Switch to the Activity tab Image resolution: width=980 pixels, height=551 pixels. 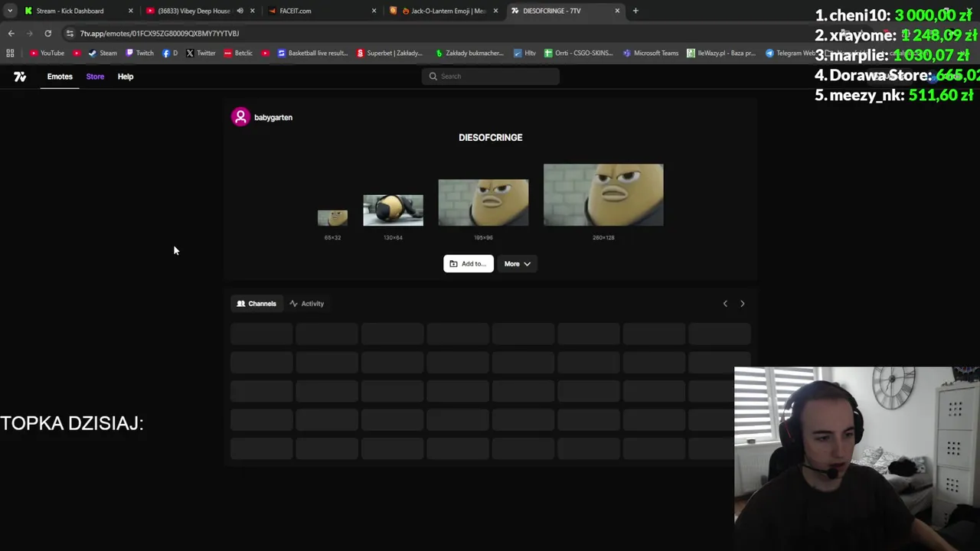306,303
